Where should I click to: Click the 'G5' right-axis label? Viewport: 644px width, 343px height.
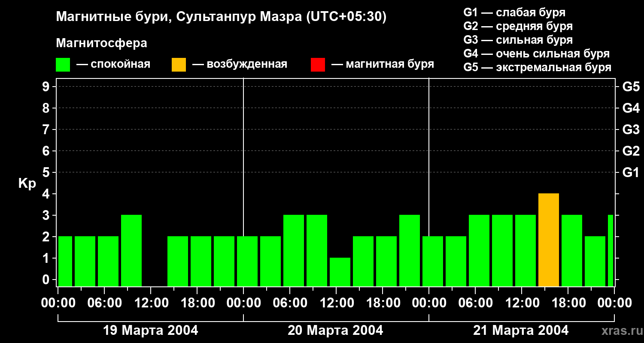coord(631,87)
